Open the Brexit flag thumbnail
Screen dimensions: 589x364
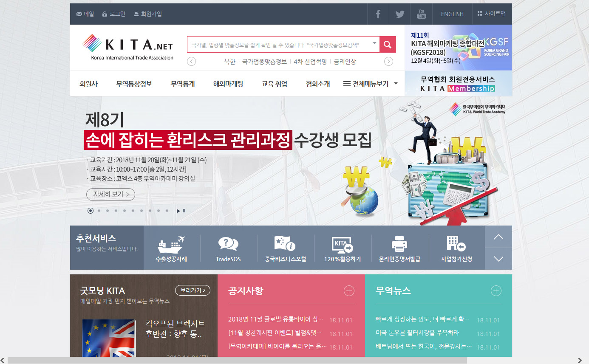(109, 338)
